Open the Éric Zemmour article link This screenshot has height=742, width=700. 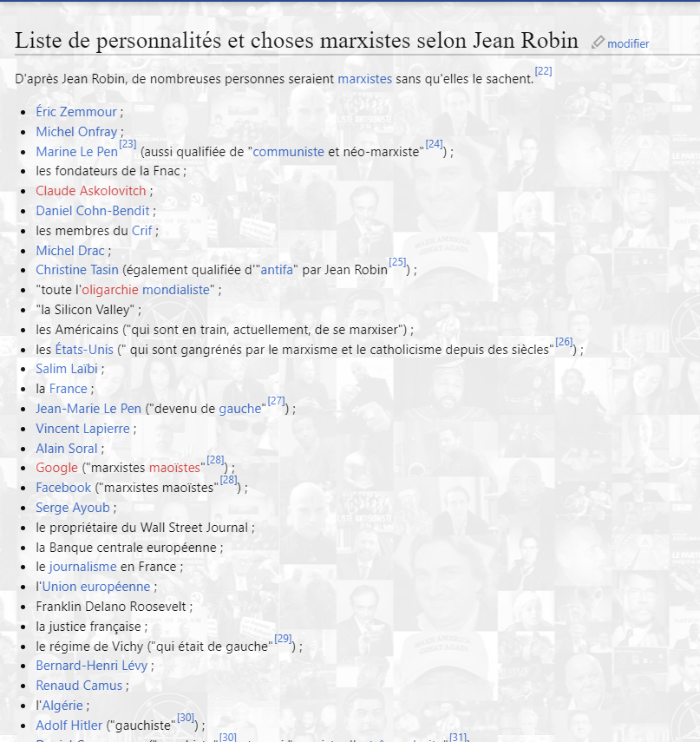click(x=76, y=112)
